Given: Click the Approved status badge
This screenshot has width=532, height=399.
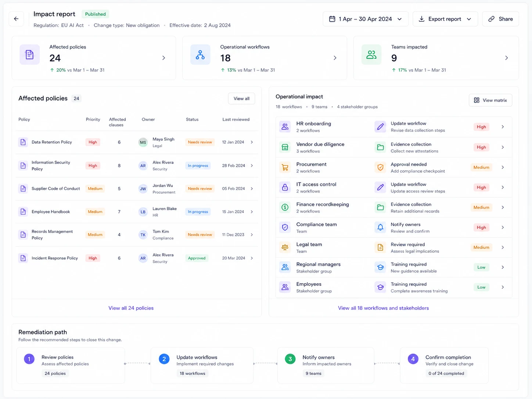Looking at the screenshot, I should pos(197,258).
